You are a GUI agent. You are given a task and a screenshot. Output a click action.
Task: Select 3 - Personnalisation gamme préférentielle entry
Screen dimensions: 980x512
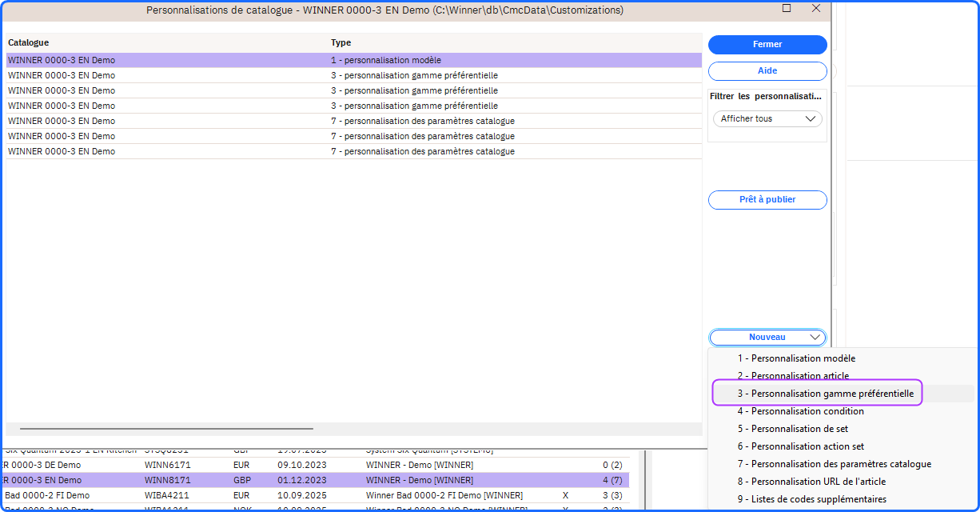825,394
